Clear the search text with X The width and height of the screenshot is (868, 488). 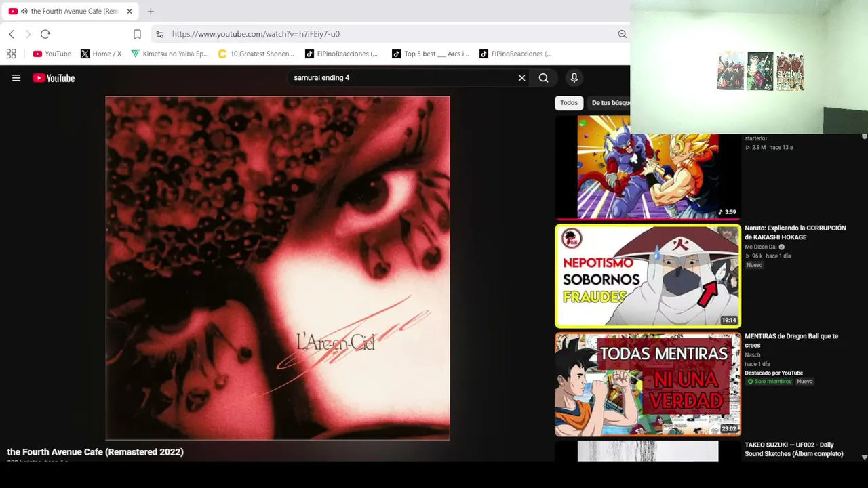(x=521, y=78)
